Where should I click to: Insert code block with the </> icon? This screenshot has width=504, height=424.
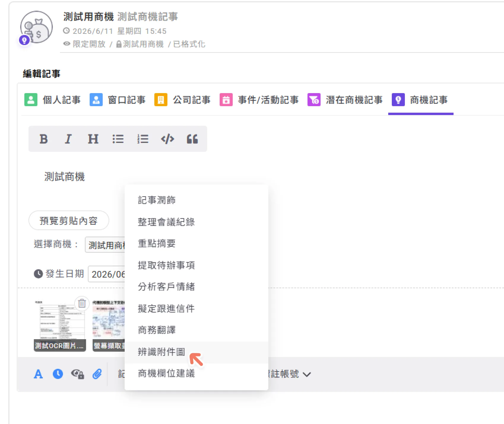point(168,139)
